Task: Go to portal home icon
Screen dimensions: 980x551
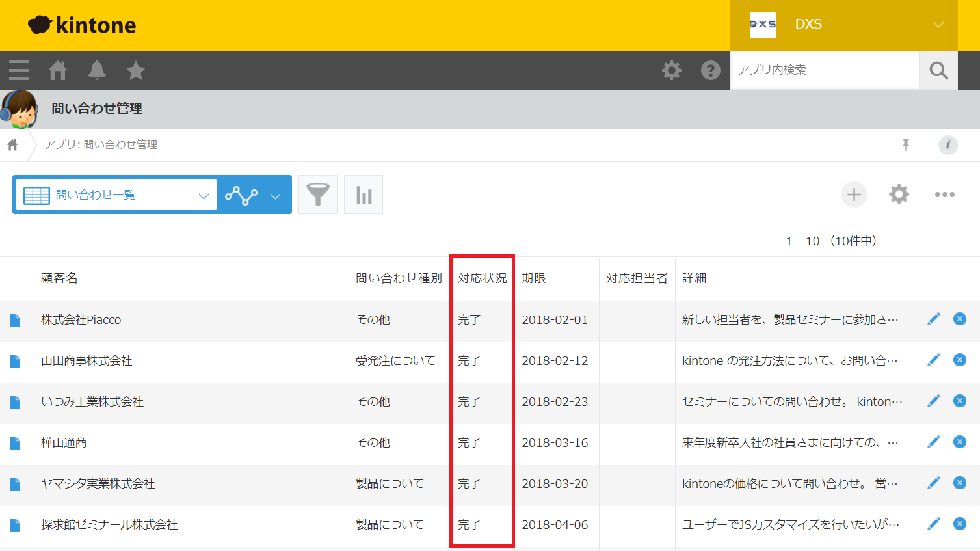Action: 58,70
